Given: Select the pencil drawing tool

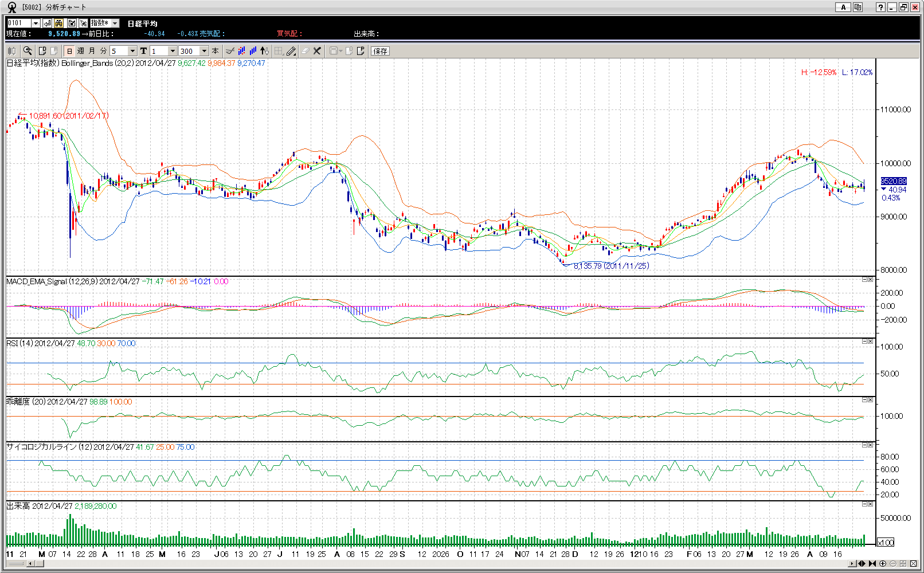Looking at the screenshot, I should [291, 51].
